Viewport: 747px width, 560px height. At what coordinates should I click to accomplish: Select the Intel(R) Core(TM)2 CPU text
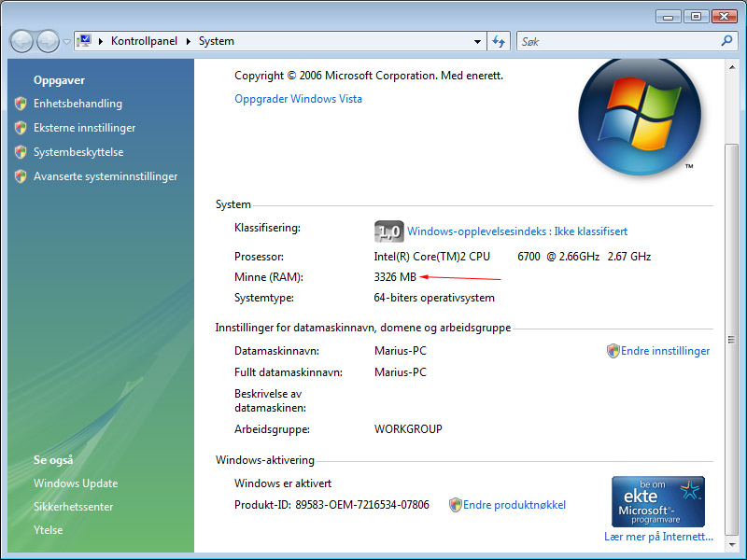[x=431, y=257]
